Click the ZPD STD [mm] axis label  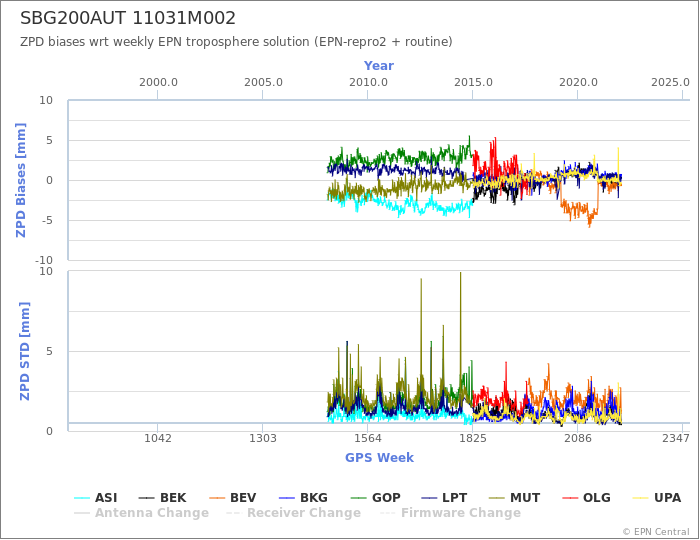[x=25, y=351]
